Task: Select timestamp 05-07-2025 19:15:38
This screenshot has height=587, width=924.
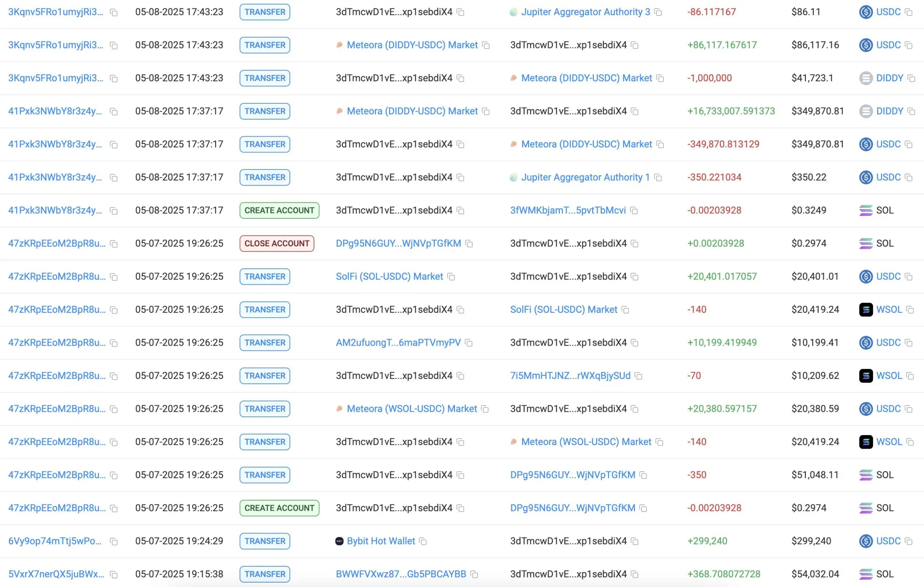Action: coord(179,574)
